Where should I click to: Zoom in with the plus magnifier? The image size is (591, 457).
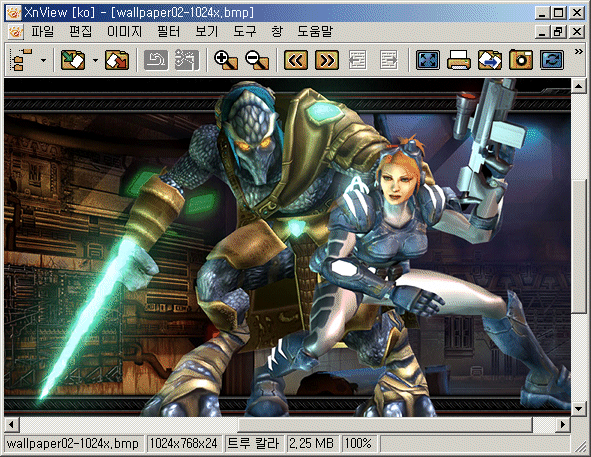point(226,60)
